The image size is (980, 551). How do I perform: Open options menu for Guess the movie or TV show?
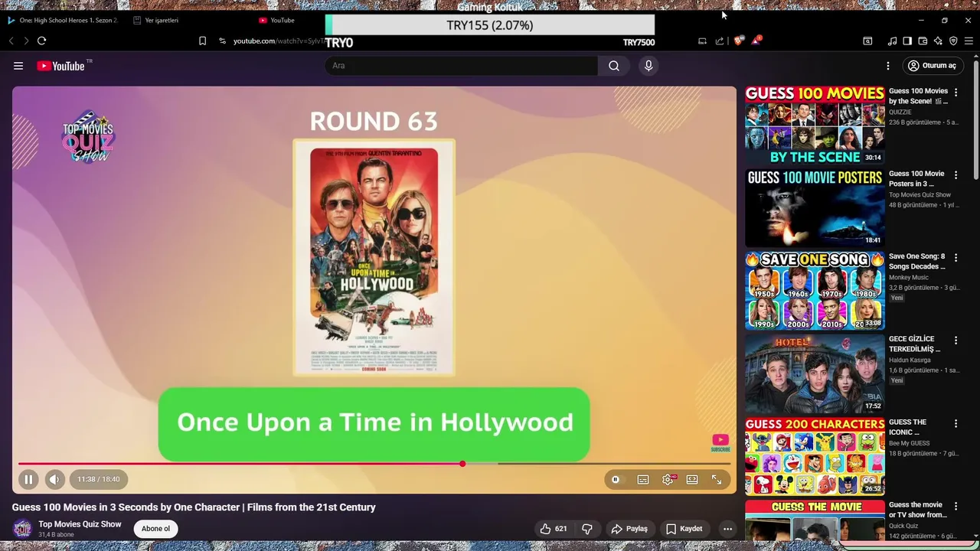[955, 506]
